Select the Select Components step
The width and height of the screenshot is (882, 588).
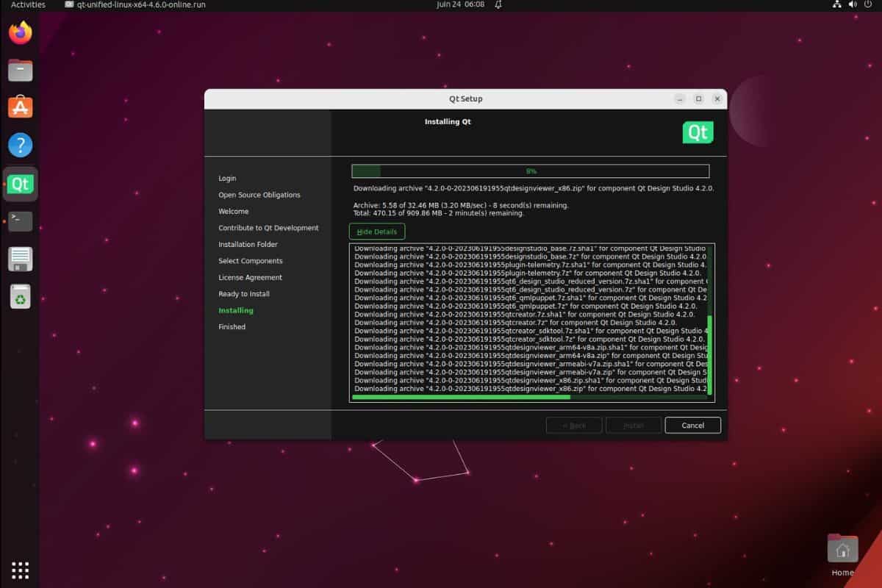pyautogui.click(x=250, y=261)
